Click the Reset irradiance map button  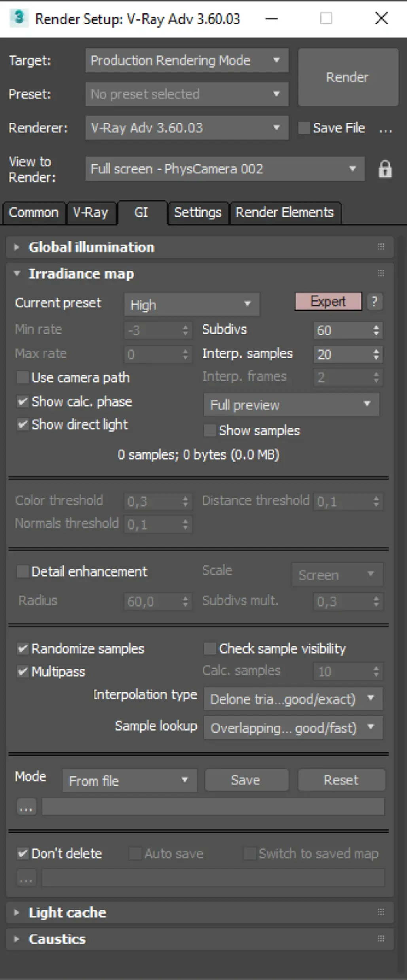[x=341, y=780]
